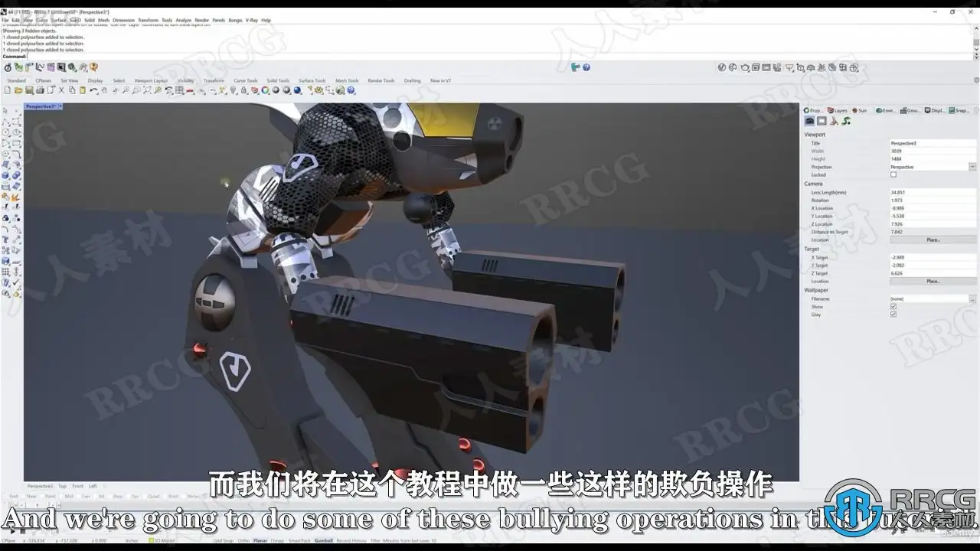This screenshot has height=551, width=980.
Task: Toggle Gumball in status bar
Action: (324, 540)
